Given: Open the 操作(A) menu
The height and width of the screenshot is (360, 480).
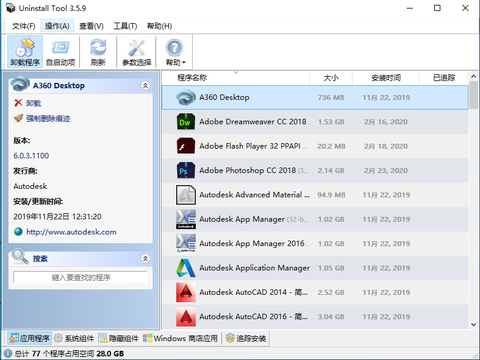Looking at the screenshot, I should pos(57,26).
